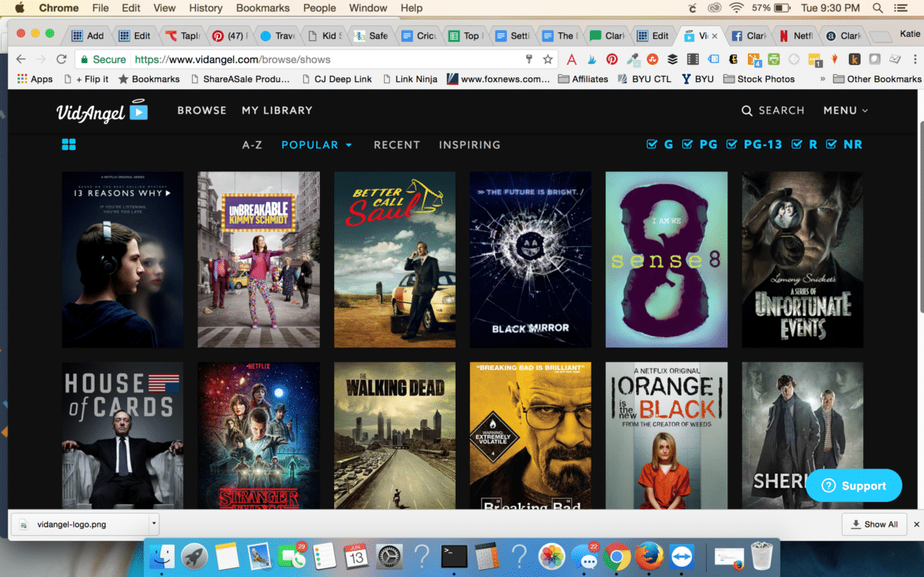
Task: Open TeamViewer in the Dock
Action: 682,556
